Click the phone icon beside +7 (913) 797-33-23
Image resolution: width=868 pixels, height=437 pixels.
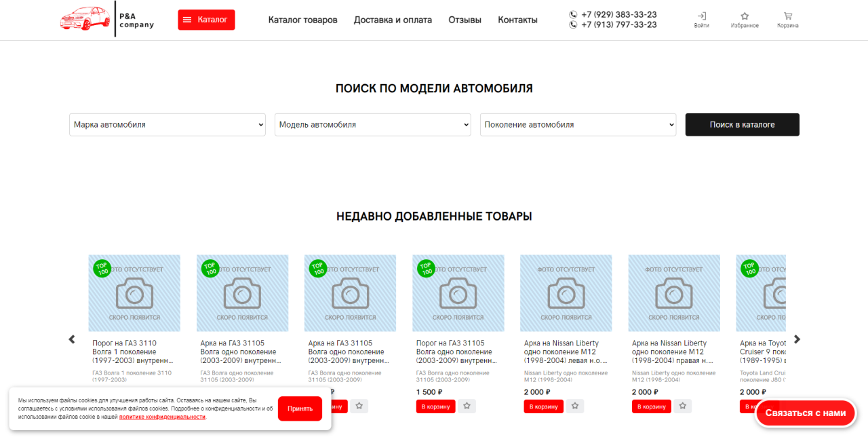coord(574,24)
